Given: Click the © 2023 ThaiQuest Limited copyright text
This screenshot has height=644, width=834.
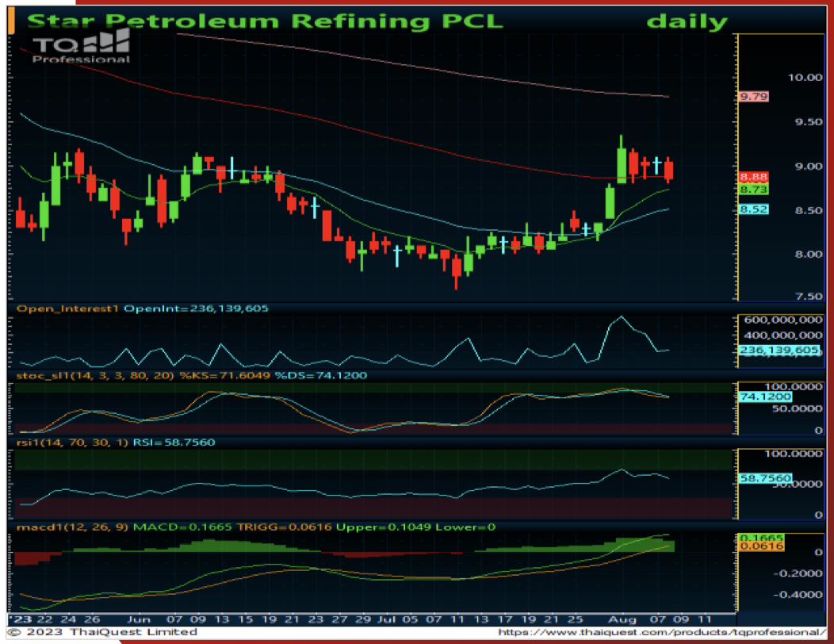Looking at the screenshot, I should click(102, 632).
